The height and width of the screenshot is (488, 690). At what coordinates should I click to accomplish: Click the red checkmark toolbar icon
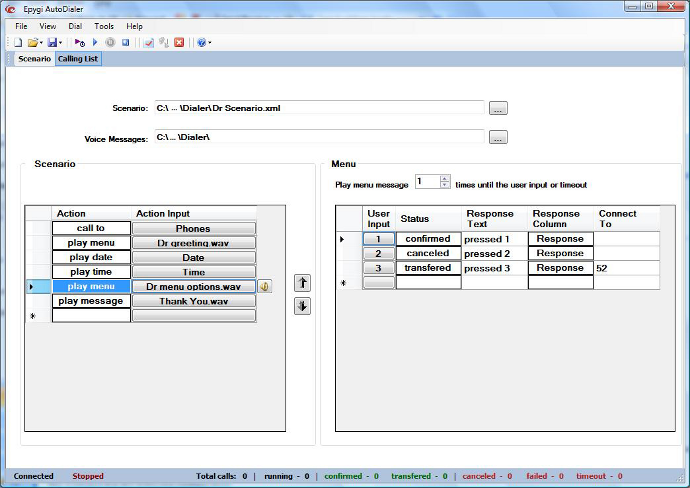pyautogui.click(x=149, y=43)
